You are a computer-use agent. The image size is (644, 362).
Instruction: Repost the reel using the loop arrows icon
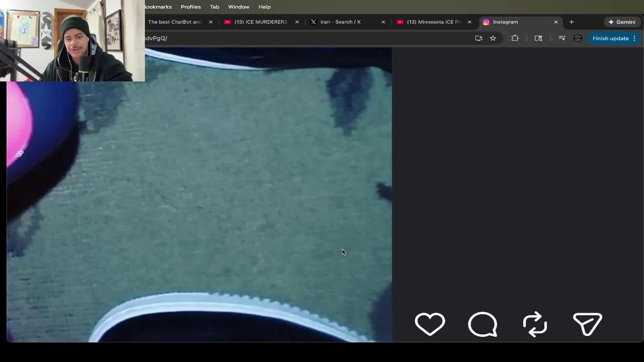pos(535,324)
